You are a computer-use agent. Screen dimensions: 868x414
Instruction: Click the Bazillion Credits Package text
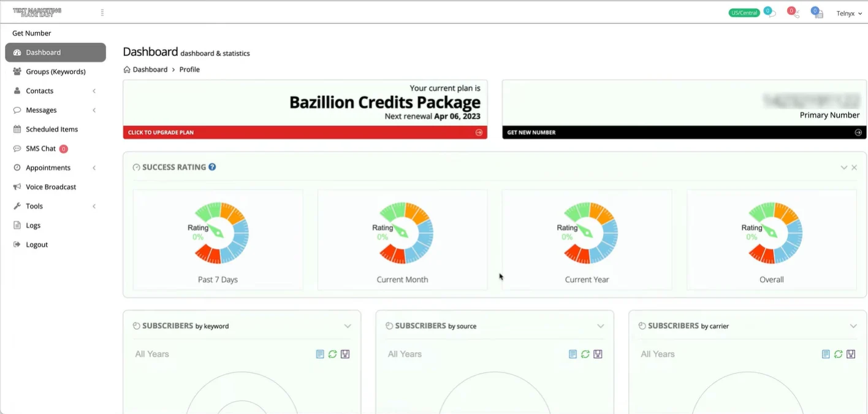(x=385, y=102)
